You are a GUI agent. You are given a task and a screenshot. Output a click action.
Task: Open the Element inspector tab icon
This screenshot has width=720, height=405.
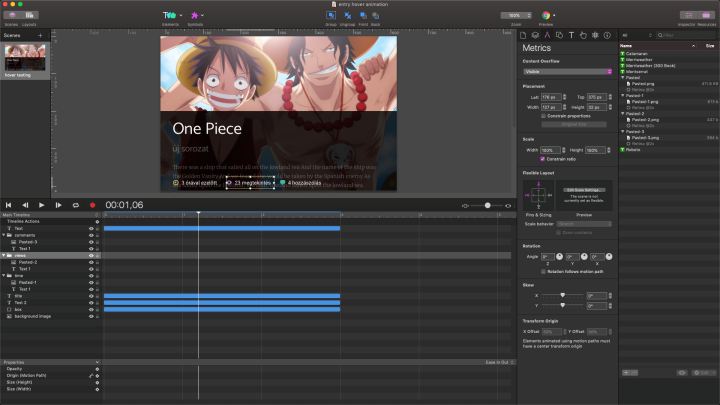point(559,35)
